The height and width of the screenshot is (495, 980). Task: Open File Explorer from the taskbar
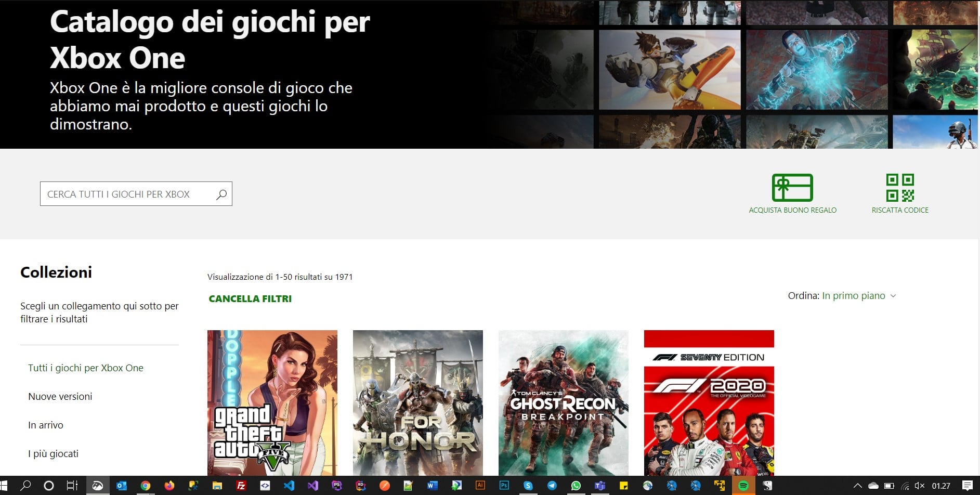[x=217, y=486]
